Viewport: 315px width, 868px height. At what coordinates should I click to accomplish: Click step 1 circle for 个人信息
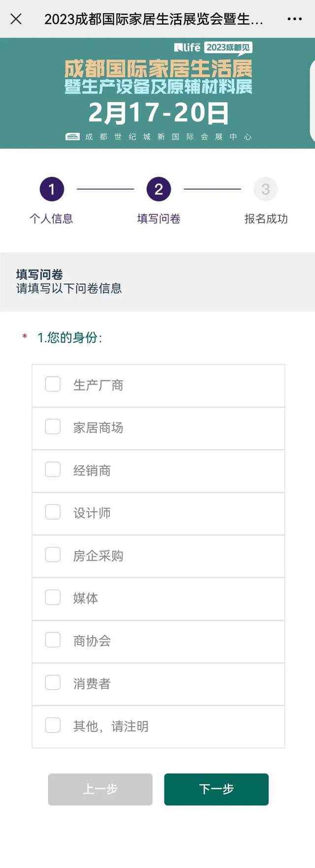pyautogui.click(x=52, y=190)
